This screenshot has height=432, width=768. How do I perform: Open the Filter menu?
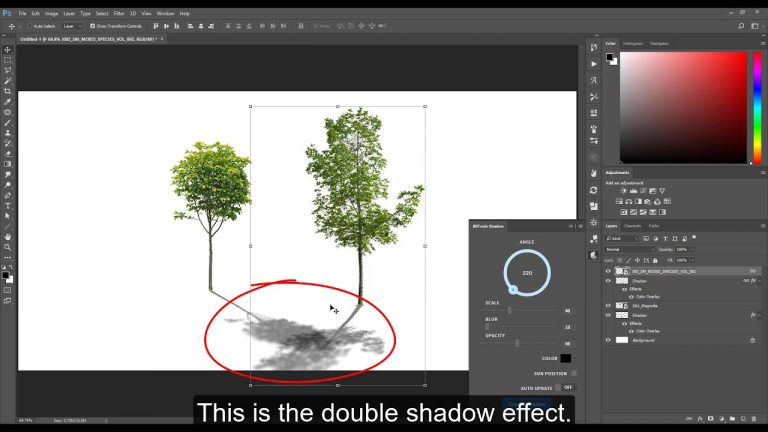click(x=119, y=13)
